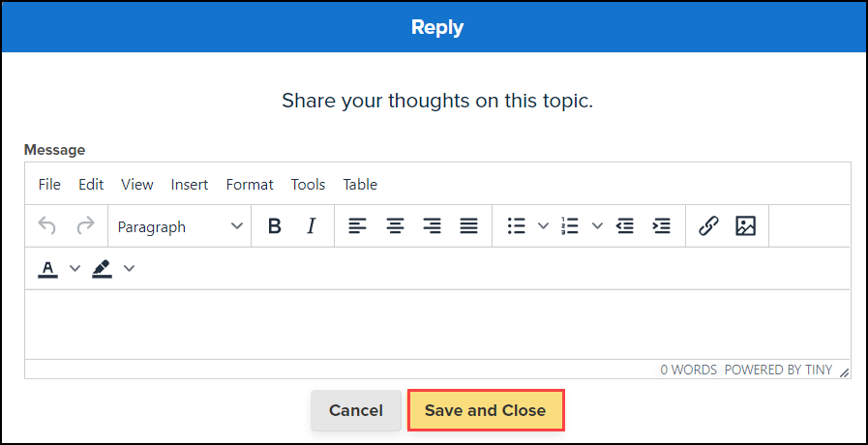868x445 pixels.
Task: Toggle Bold formatting
Action: pos(274,226)
